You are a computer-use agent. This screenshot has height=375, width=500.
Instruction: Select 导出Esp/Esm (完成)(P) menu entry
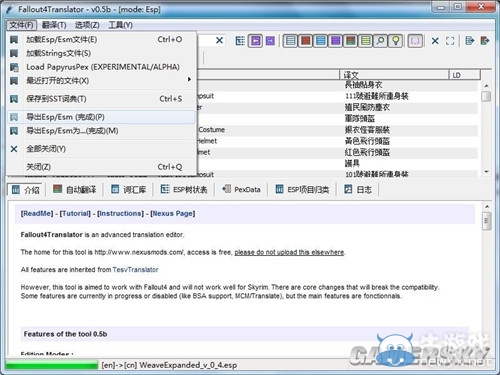pyautogui.click(x=101, y=117)
